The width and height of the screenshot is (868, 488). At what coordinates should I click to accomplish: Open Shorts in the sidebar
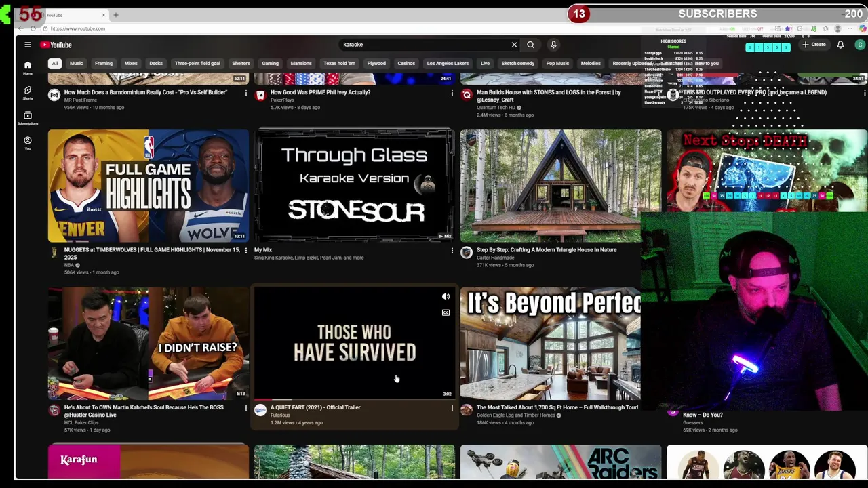pos(28,93)
